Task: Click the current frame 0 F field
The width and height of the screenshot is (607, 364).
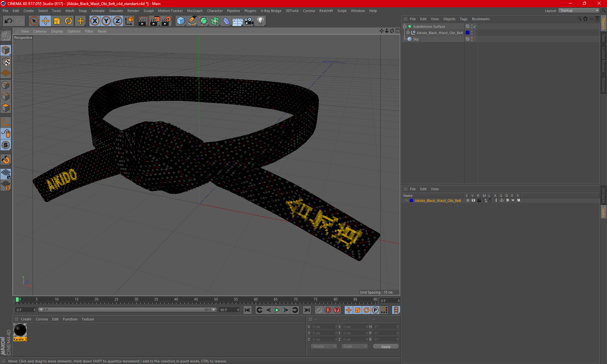Action: [x=25, y=310]
